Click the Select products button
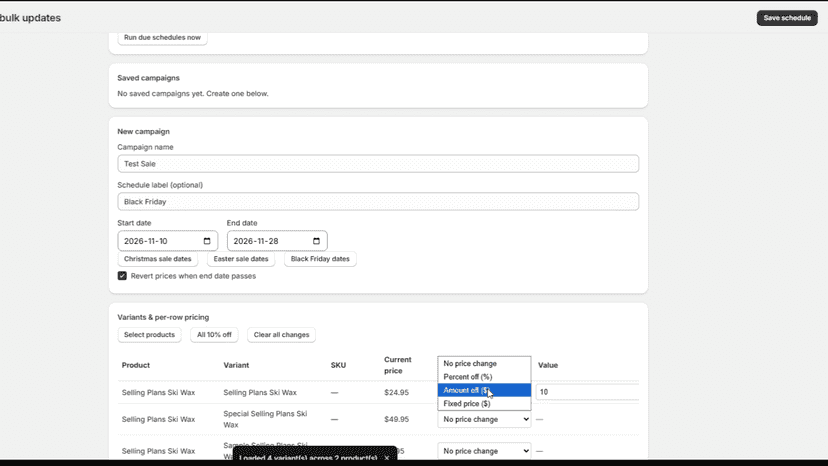 149,335
